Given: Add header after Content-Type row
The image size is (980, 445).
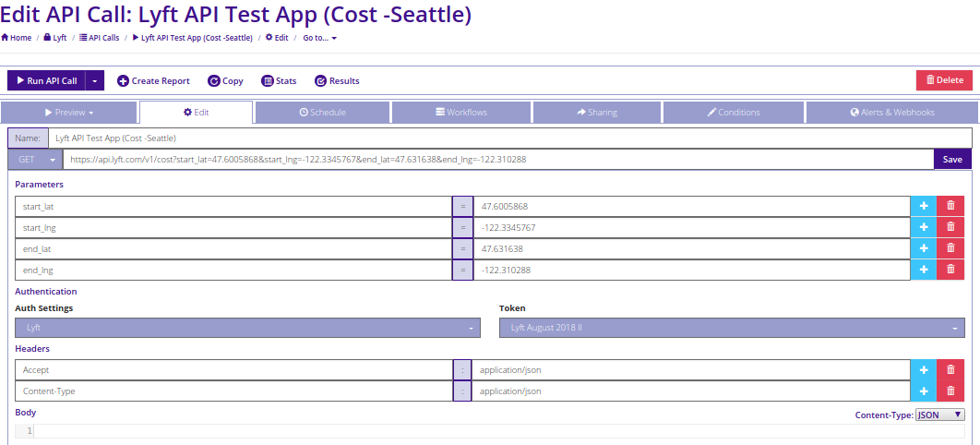Looking at the screenshot, I should click(923, 391).
